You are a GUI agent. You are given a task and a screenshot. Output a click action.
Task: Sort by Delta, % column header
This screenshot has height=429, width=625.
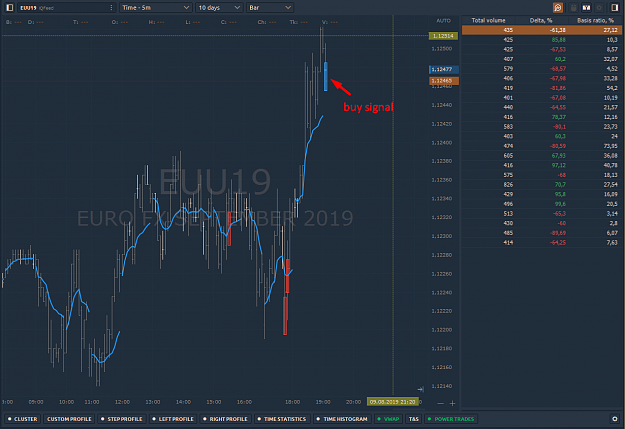[x=540, y=20]
